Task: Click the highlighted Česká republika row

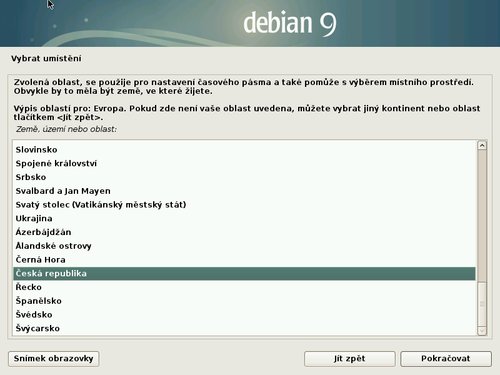Action: click(x=244, y=273)
